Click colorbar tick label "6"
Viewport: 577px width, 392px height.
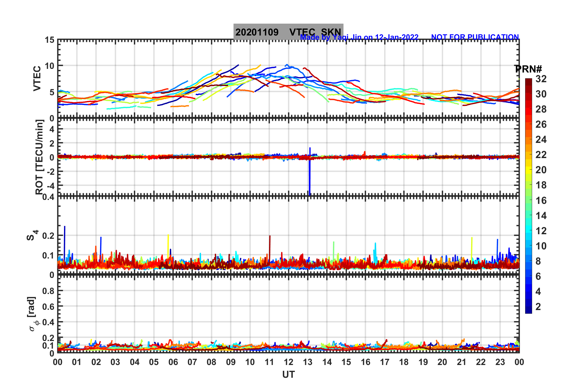(538, 276)
